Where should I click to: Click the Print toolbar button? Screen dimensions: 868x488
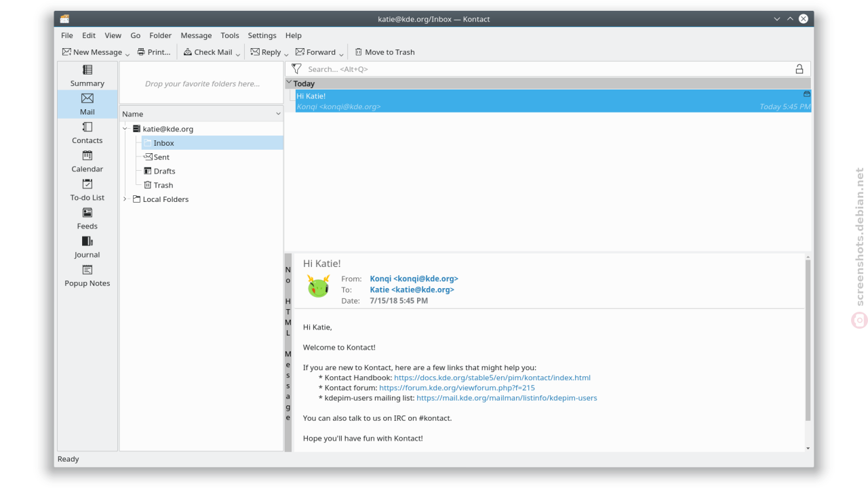click(154, 52)
